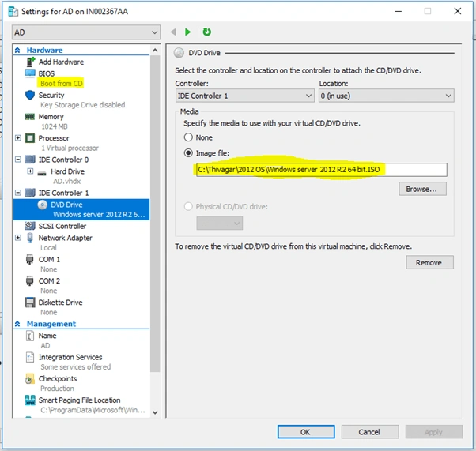Click the 'AD.vhdx' hard drive text

tap(66, 182)
